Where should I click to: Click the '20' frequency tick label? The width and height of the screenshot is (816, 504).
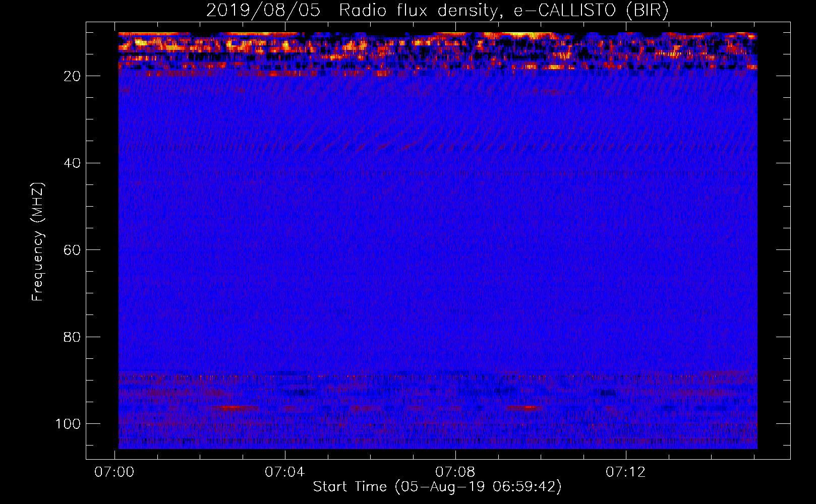click(x=72, y=76)
